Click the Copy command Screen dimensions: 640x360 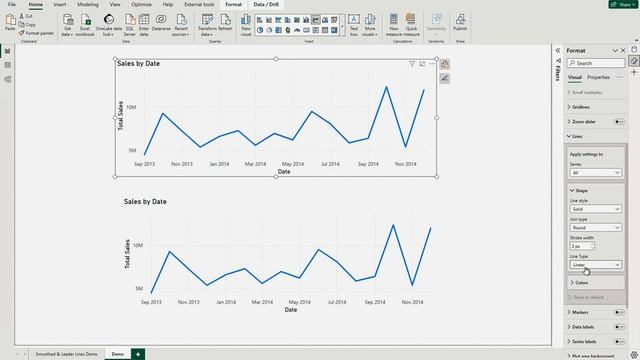(x=27, y=24)
